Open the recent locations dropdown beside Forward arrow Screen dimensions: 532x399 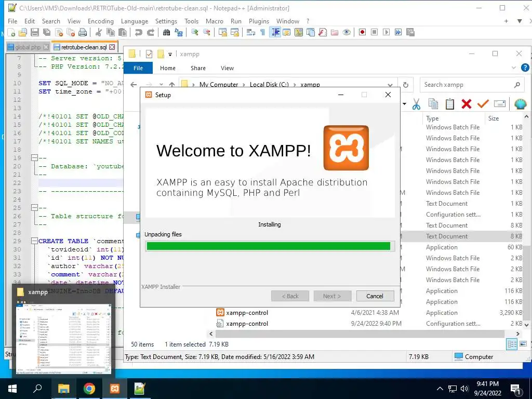[161, 85]
